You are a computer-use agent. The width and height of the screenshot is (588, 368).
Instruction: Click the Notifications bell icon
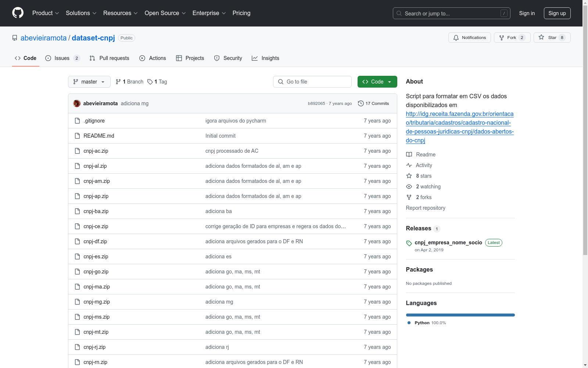456,38
